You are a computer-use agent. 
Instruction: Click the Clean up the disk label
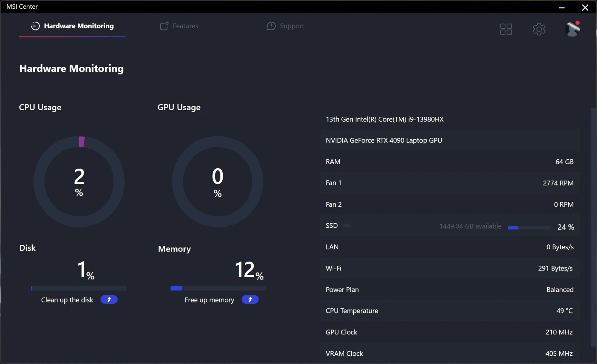pyautogui.click(x=67, y=300)
